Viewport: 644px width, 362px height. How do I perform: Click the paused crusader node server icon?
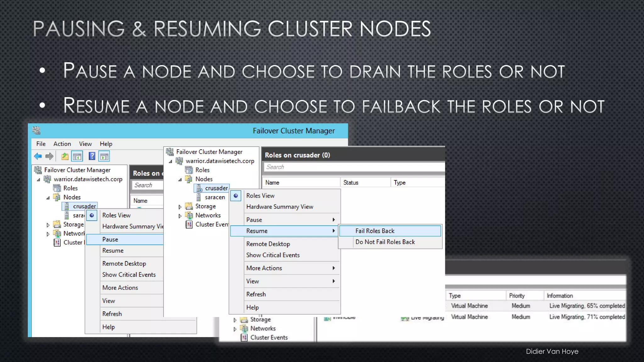[x=199, y=188]
